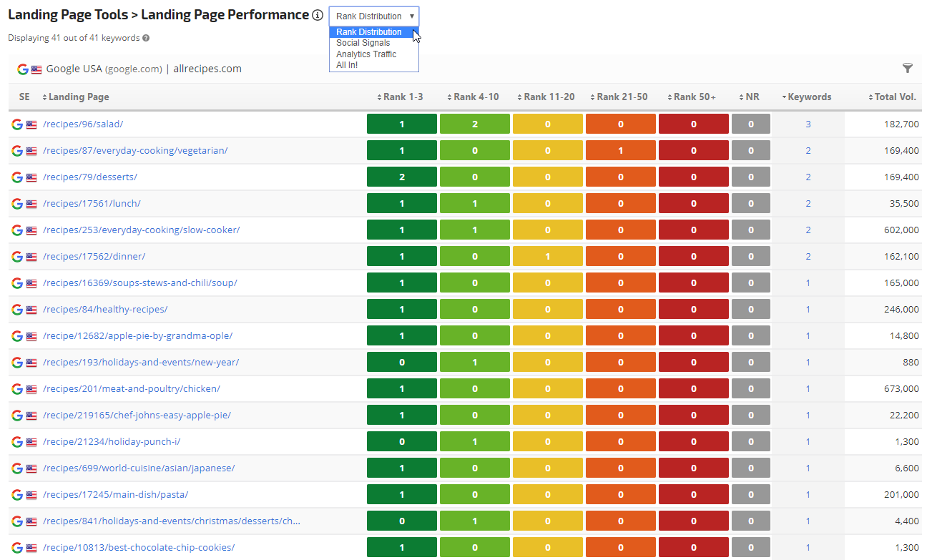Click Google icon in the salad row
The height and width of the screenshot is (560, 932).
[18, 124]
